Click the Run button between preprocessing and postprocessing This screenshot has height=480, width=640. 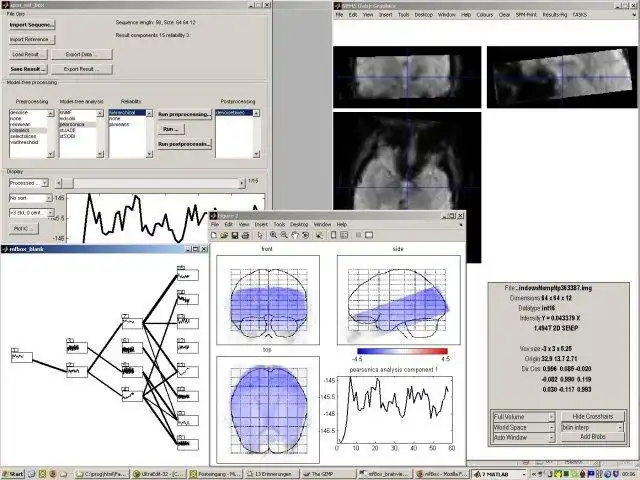tap(171, 129)
